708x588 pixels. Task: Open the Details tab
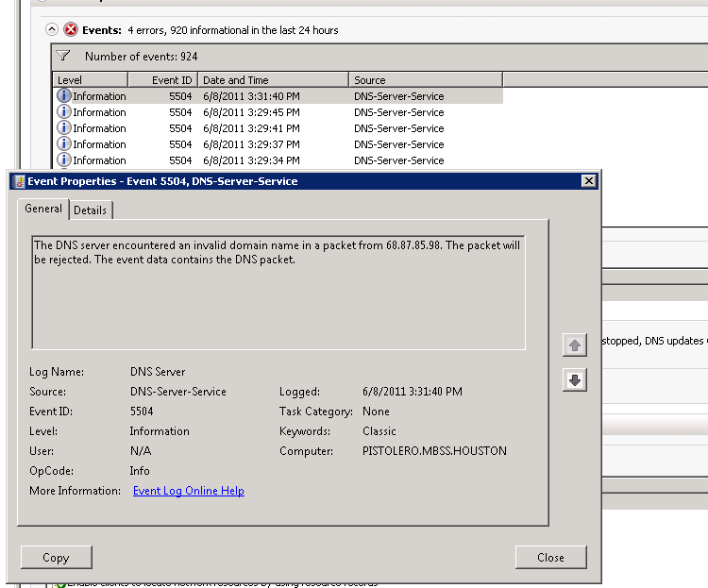(x=91, y=210)
